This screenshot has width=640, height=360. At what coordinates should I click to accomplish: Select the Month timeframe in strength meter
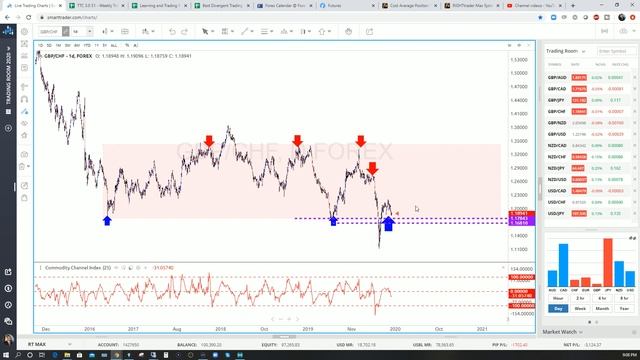[x=602, y=309]
